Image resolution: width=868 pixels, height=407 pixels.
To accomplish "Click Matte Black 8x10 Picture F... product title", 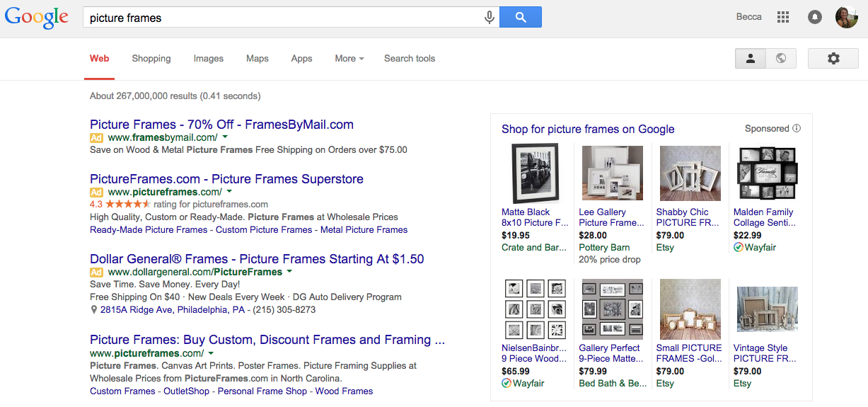I will [x=536, y=217].
